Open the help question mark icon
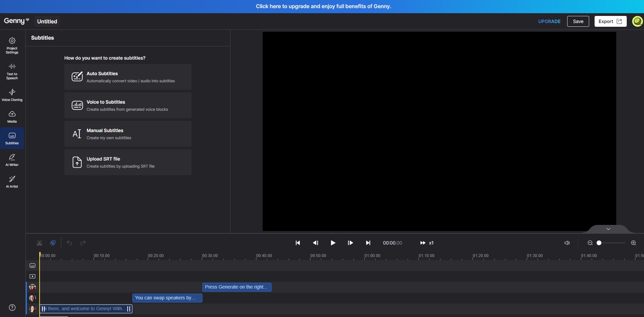 [12, 308]
